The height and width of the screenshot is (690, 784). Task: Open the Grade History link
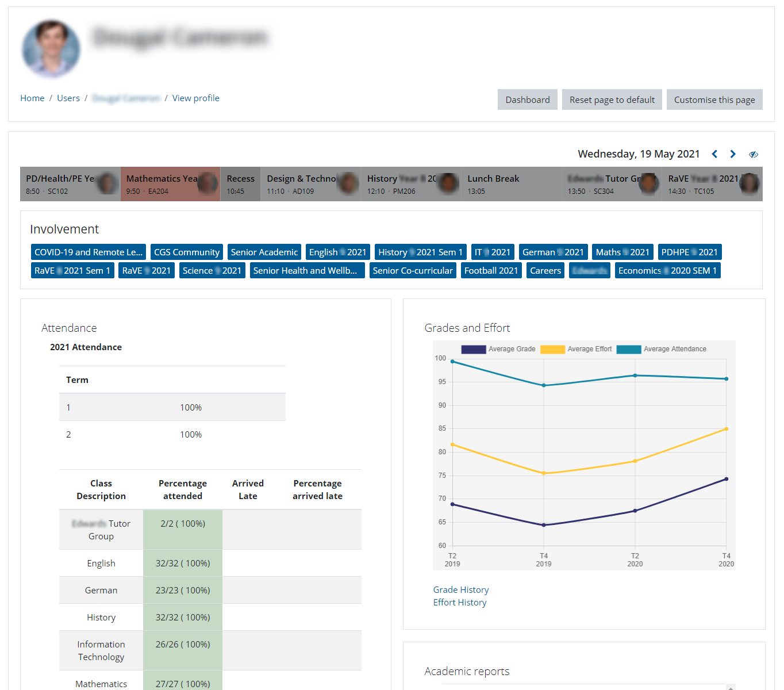click(461, 590)
